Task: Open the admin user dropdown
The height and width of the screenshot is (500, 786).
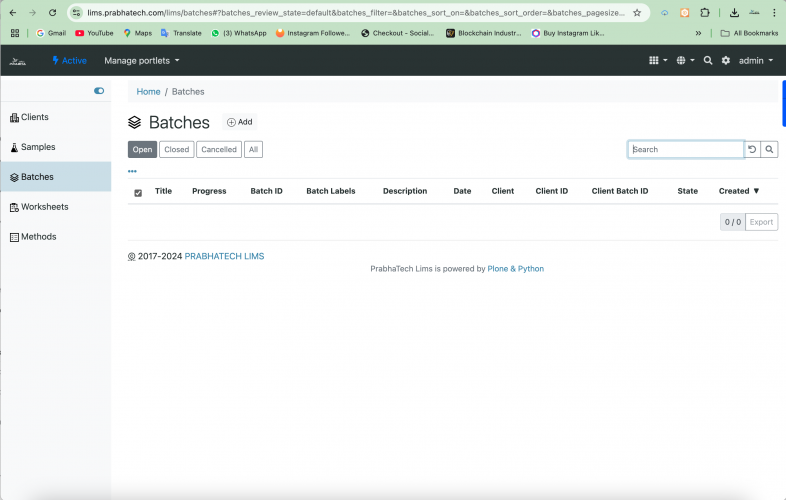Action: pos(755,61)
